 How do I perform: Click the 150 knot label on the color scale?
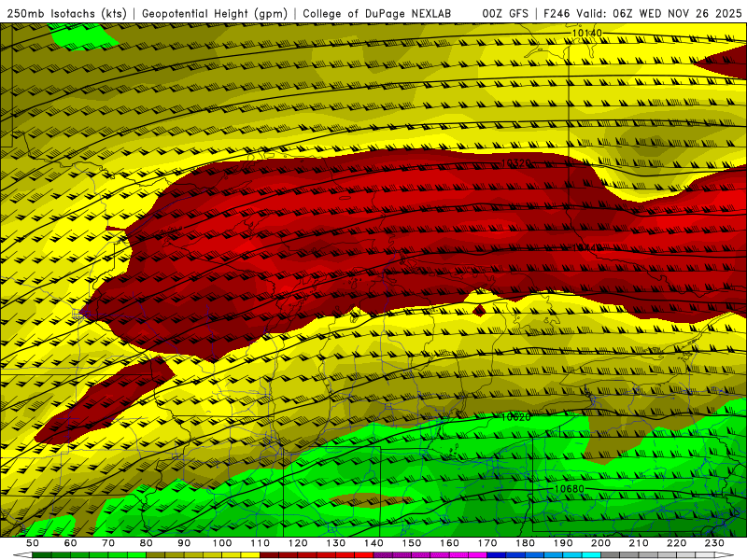[411, 543]
